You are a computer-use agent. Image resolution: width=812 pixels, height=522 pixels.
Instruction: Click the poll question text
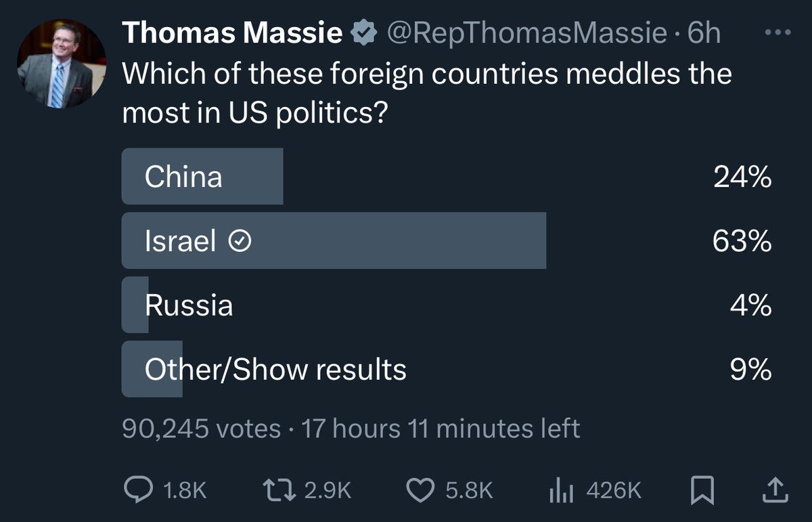[426, 93]
